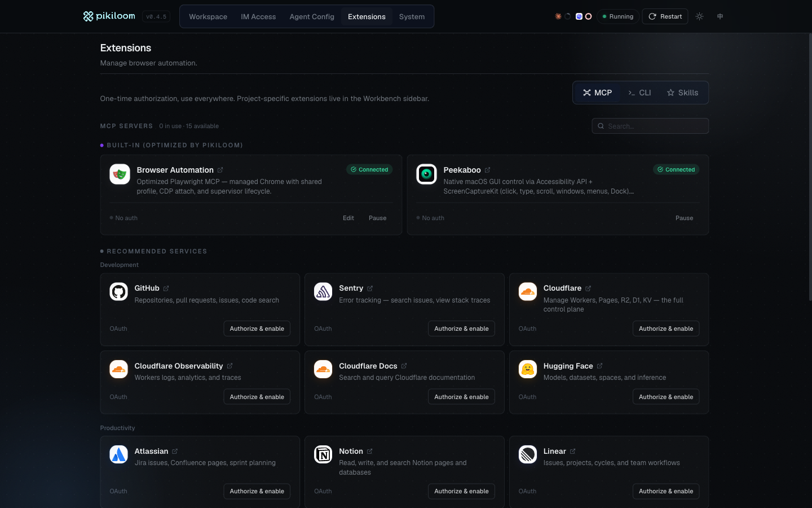The width and height of the screenshot is (812, 508).
Task: Click the Sentry logo icon
Action: pos(323,292)
